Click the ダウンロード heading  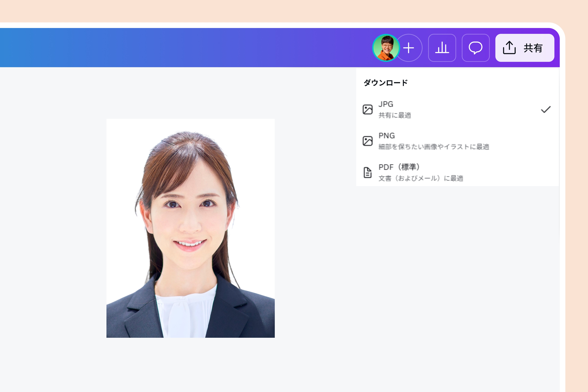pos(385,83)
